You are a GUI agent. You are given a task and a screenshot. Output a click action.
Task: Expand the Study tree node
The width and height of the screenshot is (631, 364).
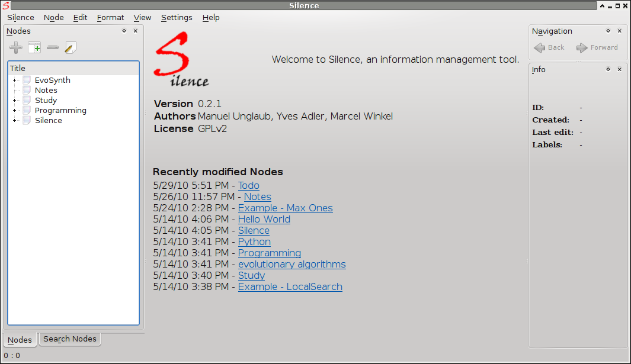(14, 100)
